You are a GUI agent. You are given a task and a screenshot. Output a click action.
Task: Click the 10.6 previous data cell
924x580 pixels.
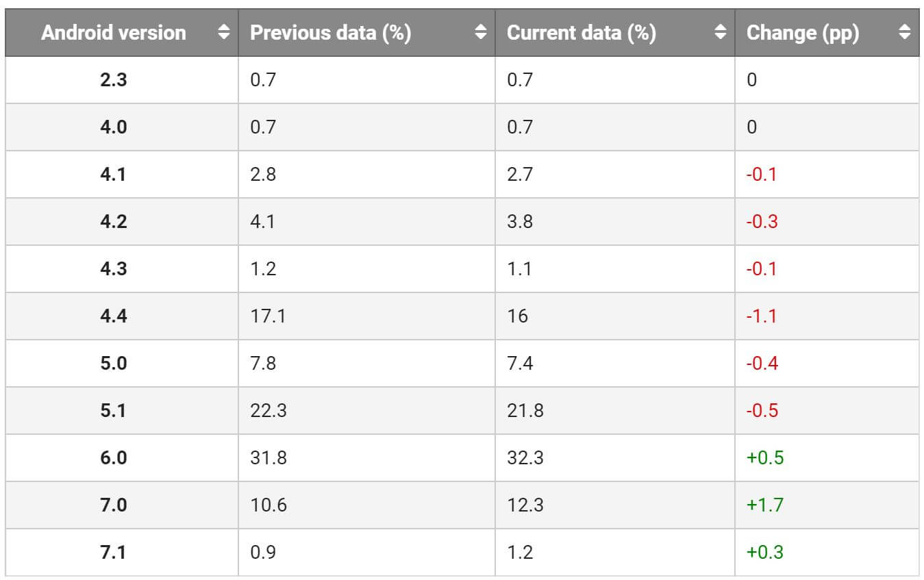[x=269, y=505]
